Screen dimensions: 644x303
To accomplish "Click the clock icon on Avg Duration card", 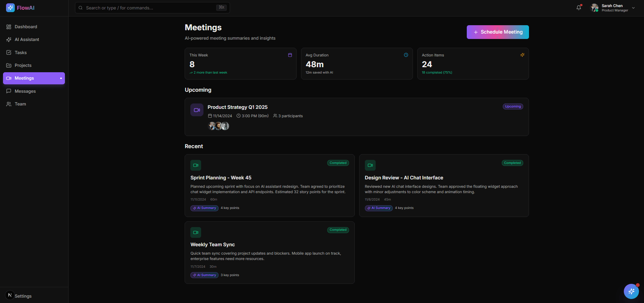I will tap(406, 55).
